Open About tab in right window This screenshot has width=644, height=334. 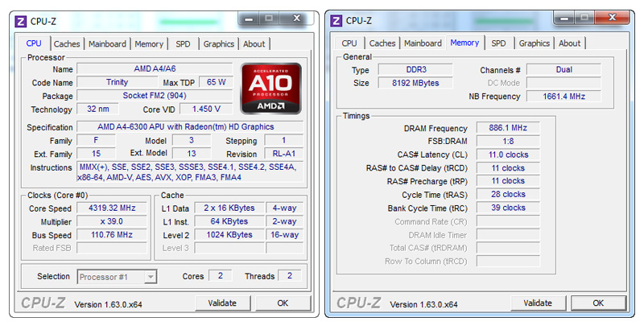coord(569,43)
